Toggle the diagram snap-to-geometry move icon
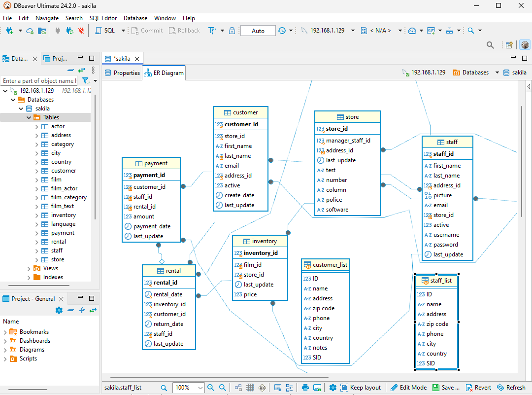Image resolution: width=532 pixels, height=395 pixels. (x=262, y=388)
